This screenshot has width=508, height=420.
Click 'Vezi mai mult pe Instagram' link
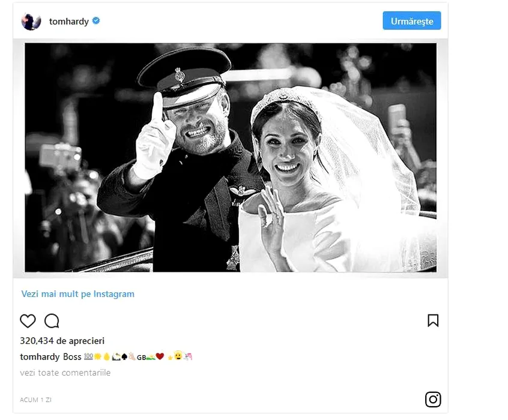click(77, 294)
